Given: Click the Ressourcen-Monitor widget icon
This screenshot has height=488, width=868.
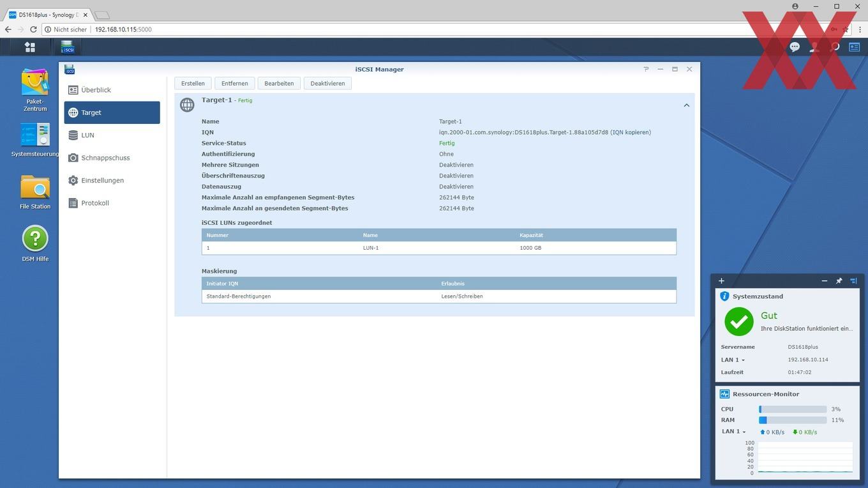Looking at the screenshot, I should click(x=724, y=394).
